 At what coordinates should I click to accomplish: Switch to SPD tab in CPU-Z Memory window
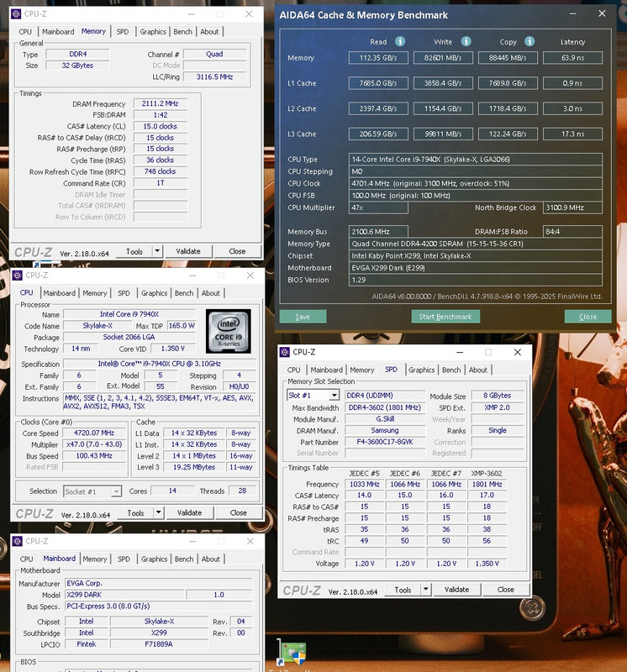pyautogui.click(x=123, y=32)
